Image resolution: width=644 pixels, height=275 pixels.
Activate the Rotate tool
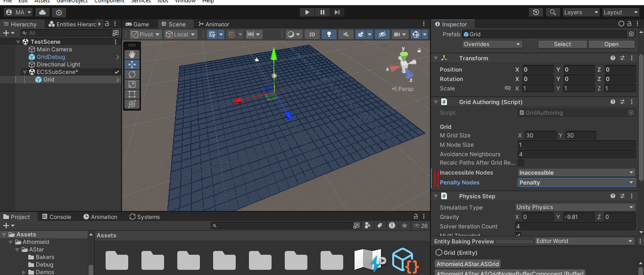pos(132,74)
